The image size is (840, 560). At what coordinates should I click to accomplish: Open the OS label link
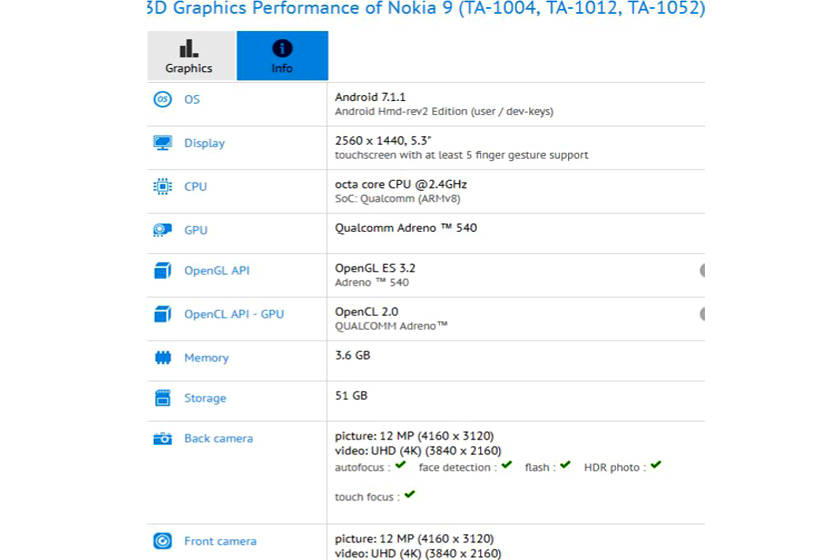192,99
